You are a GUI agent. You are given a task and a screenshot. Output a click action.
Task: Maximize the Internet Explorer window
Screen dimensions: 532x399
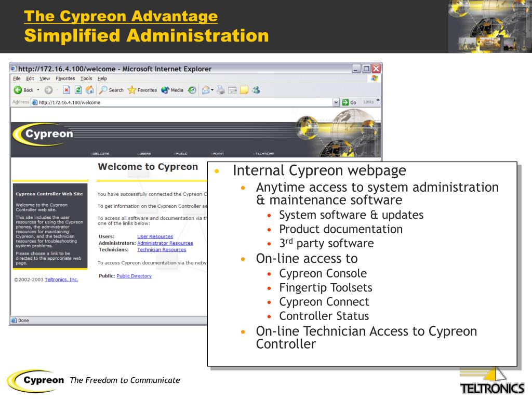pos(366,69)
